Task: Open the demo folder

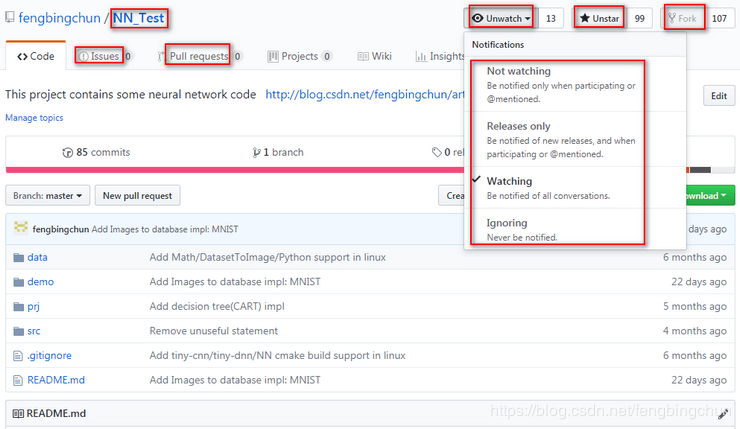Action: pos(41,282)
